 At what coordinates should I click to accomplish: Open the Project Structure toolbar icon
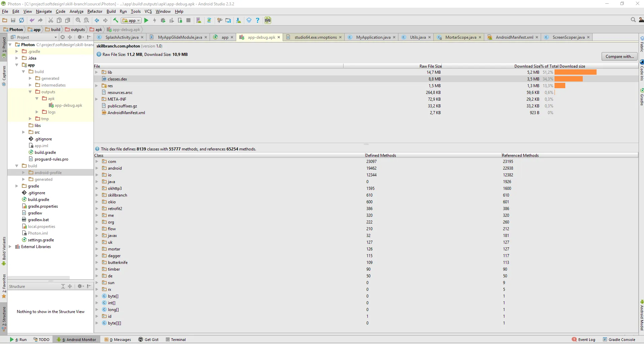228,21
